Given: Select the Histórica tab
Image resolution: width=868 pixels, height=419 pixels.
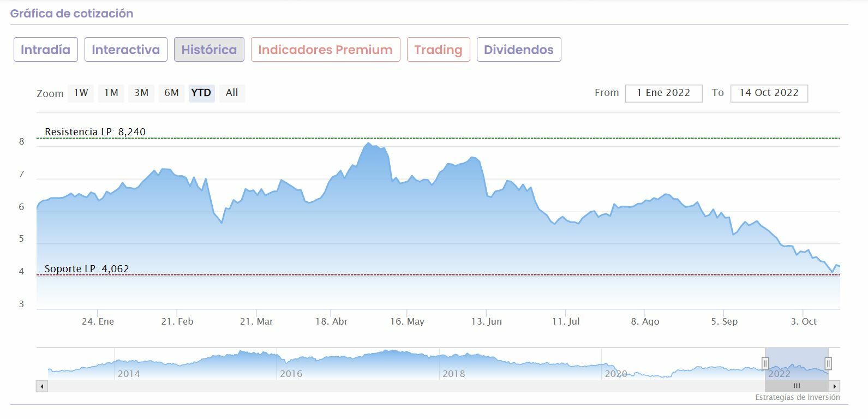Looking at the screenshot, I should pyautogui.click(x=209, y=50).
